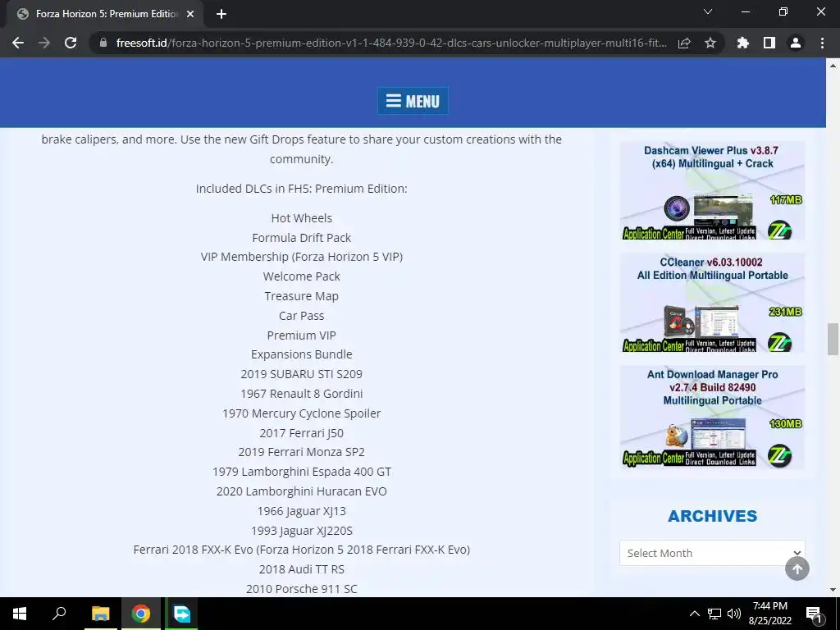Bookmark this page with star icon
The height and width of the screenshot is (630, 840).
point(710,43)
